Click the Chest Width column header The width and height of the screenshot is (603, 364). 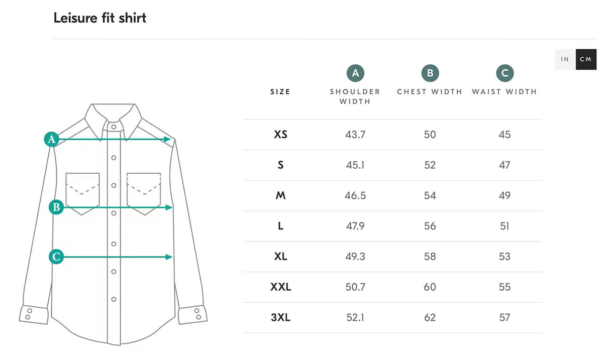coord(430,92)
